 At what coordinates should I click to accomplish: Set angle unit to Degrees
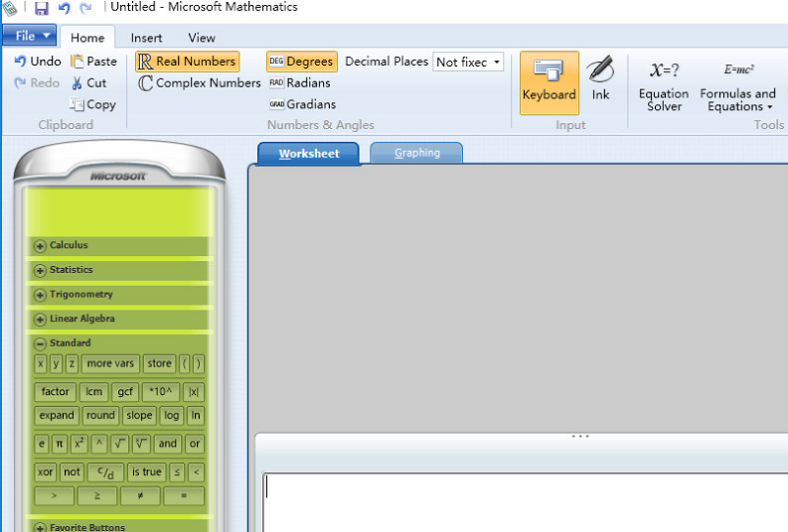tap(301, 61)
